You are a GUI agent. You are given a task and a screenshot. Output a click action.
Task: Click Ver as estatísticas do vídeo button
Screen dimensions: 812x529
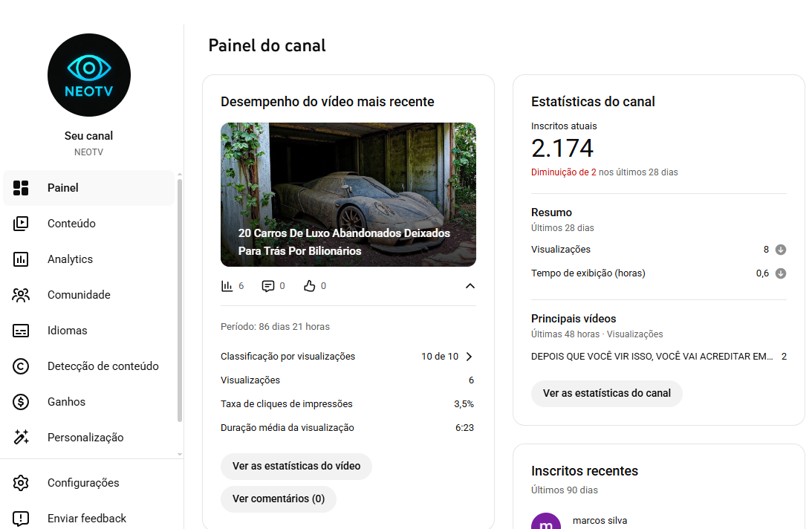296,466
